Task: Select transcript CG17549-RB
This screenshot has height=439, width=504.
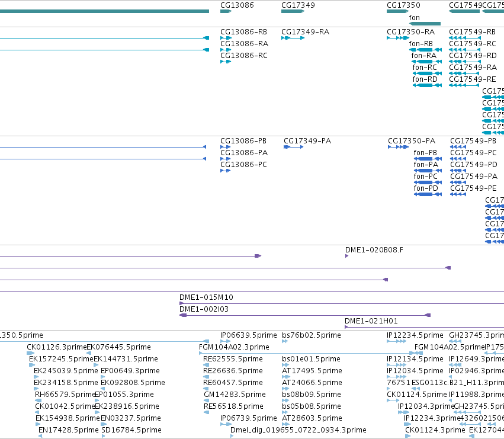Action: coord(472,32)
